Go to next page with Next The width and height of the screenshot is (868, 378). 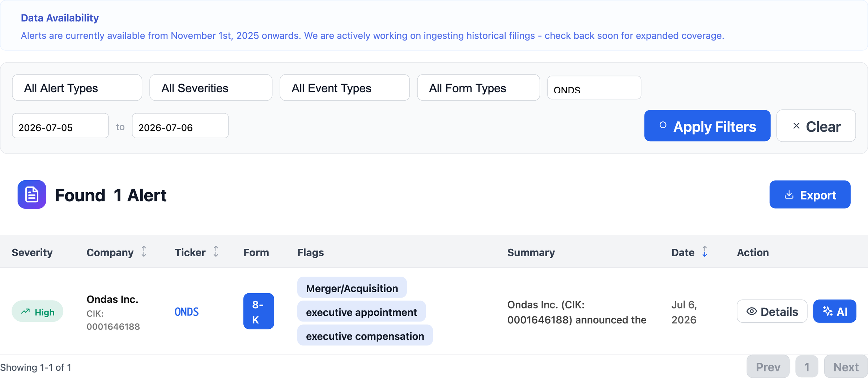click(846, 367)
